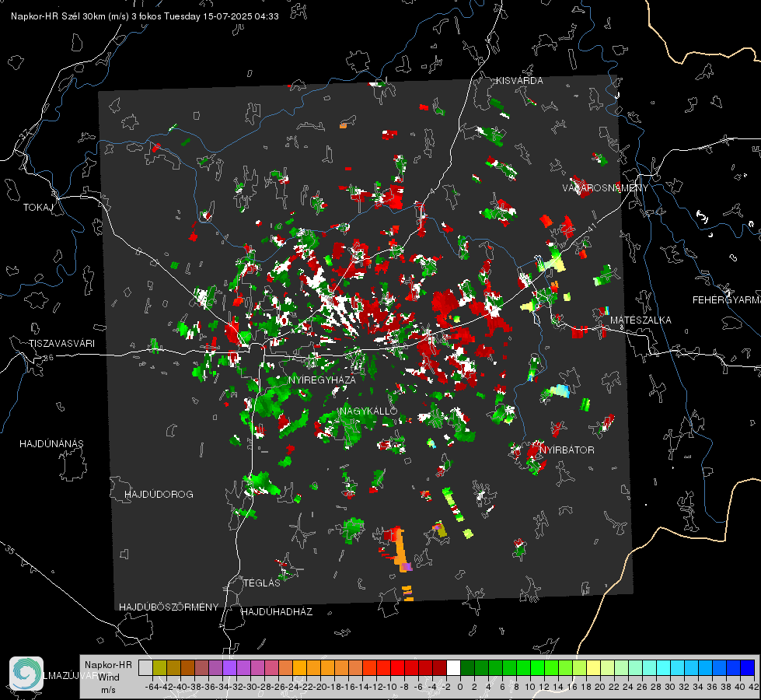The image size is (761, 700).
Task: Click the 20 value on legend scale
Action: [x=600, y=687]
